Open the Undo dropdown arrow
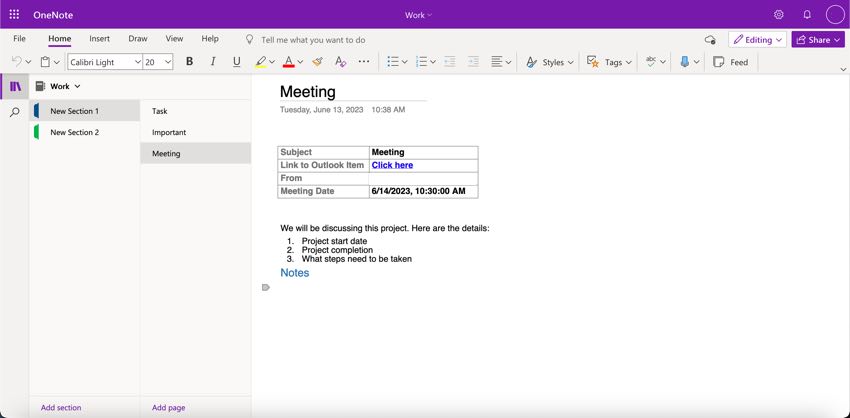 28,62
